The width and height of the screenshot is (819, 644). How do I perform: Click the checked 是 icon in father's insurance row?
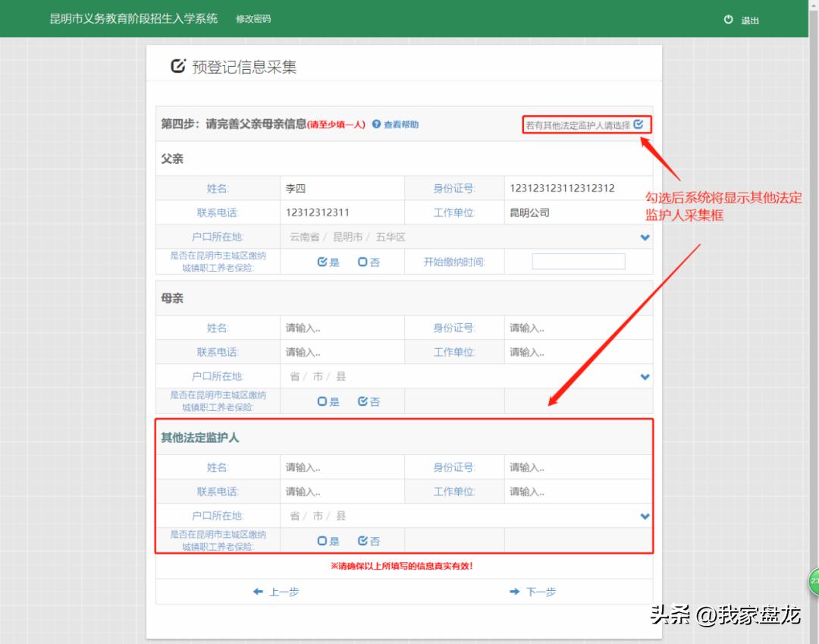pyautogui.click(x=321, y=261)
